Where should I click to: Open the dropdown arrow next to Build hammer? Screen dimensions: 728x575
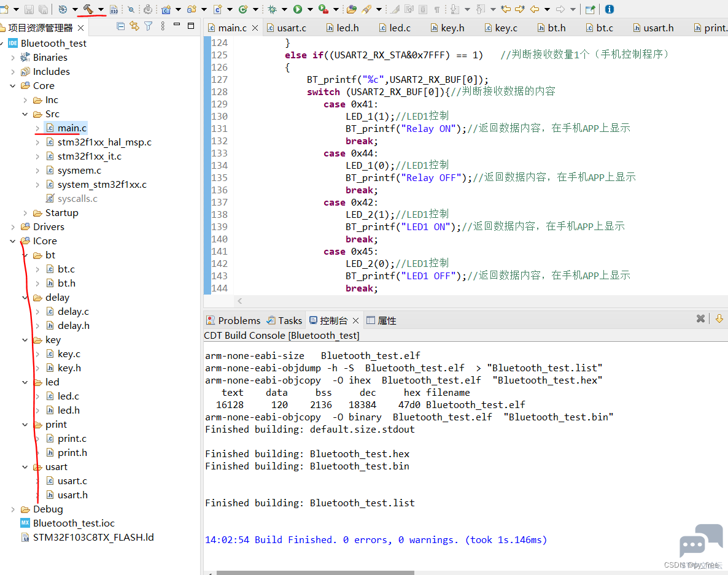[x=101, y=9]
